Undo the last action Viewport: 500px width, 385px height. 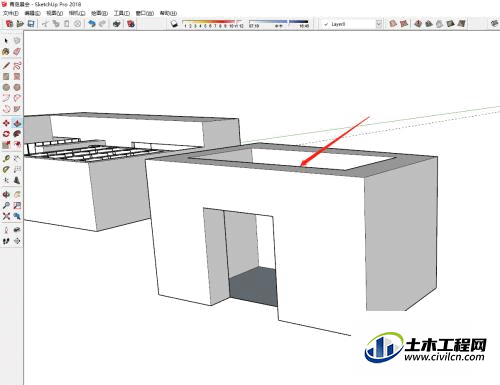92,24
